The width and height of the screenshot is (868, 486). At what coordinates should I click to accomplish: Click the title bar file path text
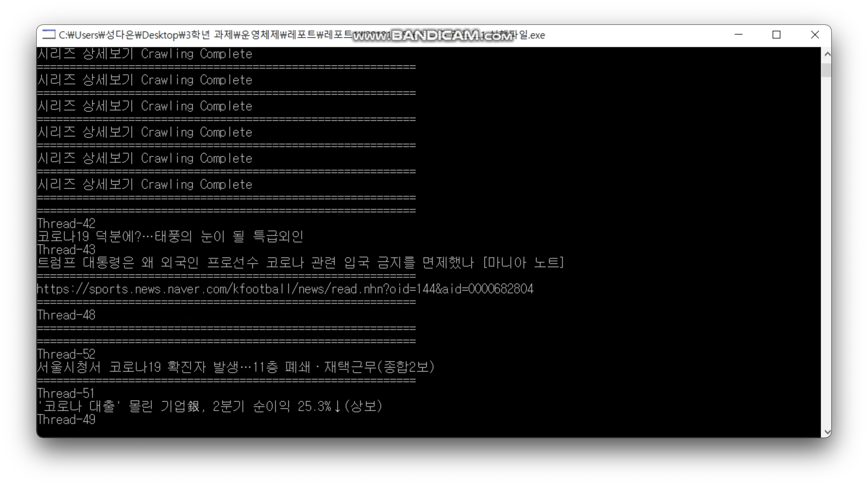point(202,35)
